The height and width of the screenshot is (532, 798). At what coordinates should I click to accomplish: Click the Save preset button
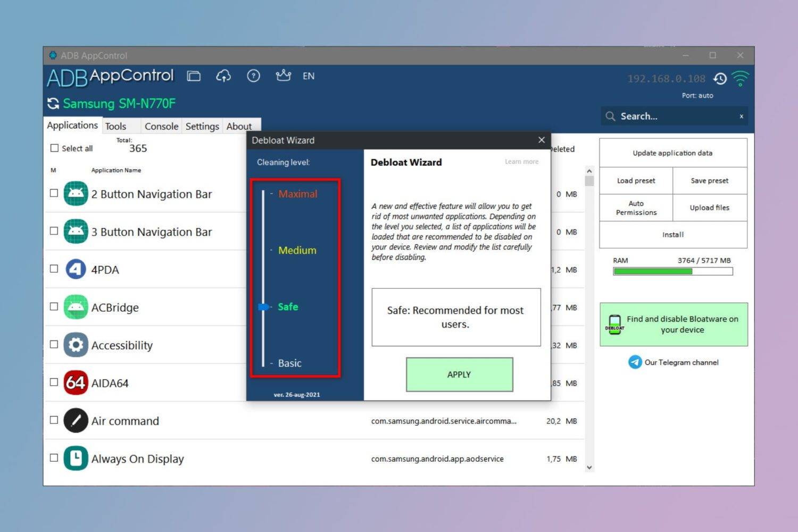click(710, 181)
